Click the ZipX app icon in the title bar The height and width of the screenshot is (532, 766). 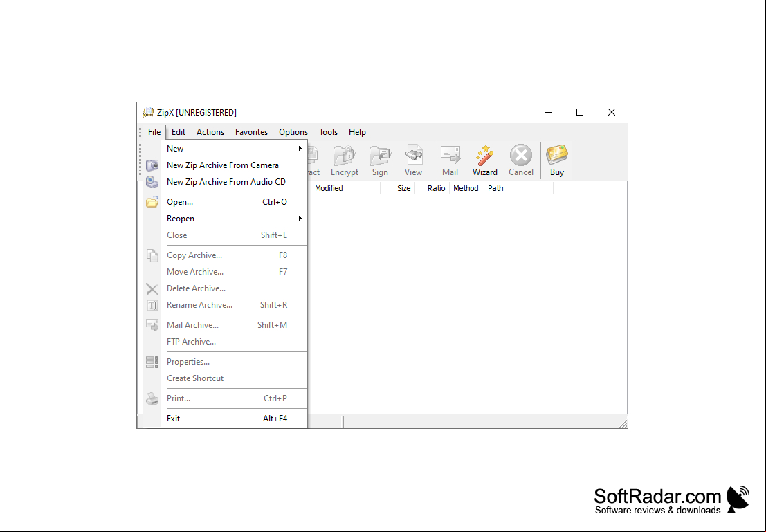coord(148,113)
